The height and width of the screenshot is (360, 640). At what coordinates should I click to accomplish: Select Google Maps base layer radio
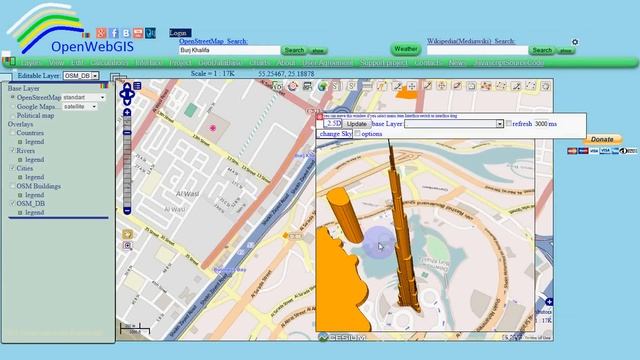(x=13, y=106)
